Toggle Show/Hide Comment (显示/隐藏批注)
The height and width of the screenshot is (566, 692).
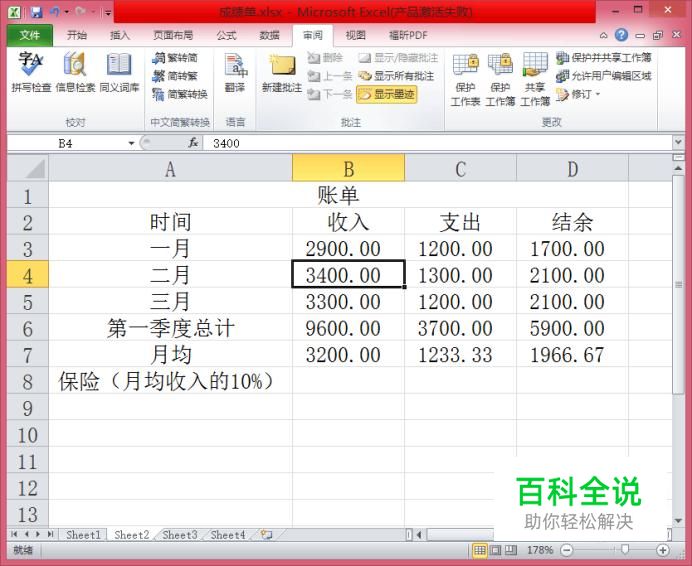pos(398,58)
